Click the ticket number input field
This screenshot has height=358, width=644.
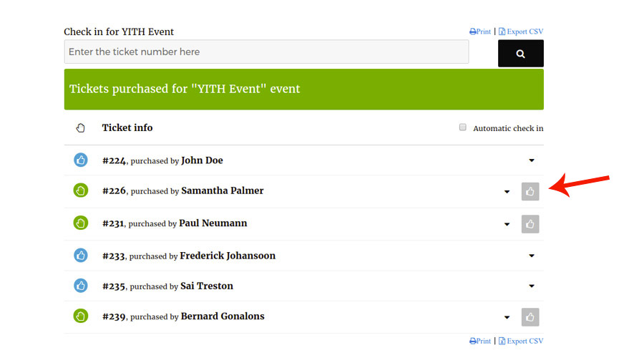point(266,52)
